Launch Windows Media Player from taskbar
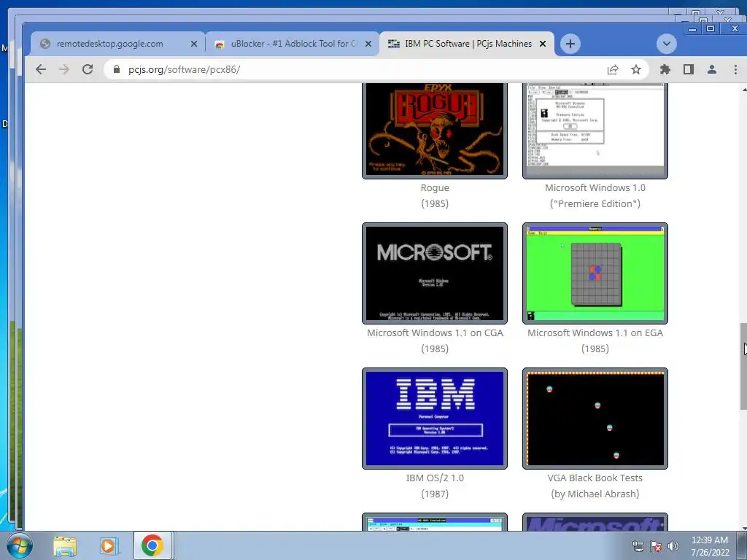Viewport: 747px width, 560px height. tap(108, 546)
